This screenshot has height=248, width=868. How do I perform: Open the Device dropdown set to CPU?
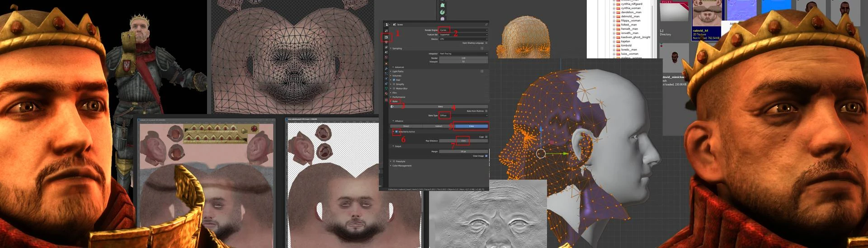coord(463,39)
